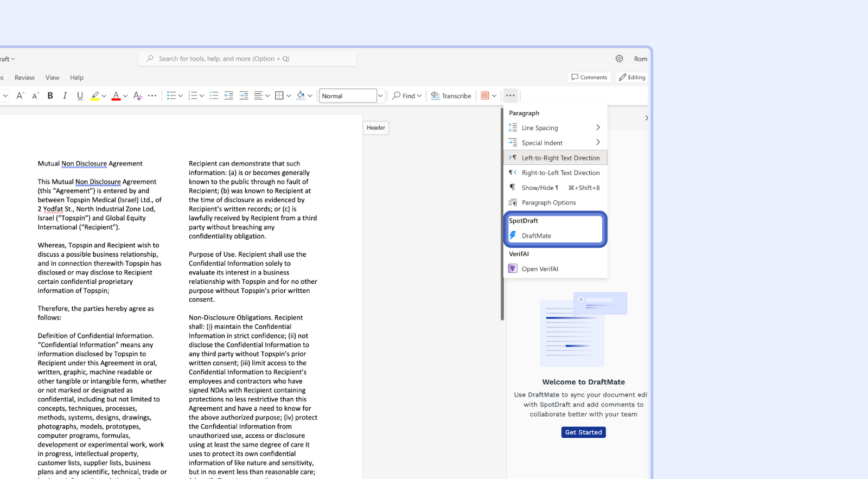Toggle bold formatting
Screen dimensions: 868x479
tap(50, 96)
